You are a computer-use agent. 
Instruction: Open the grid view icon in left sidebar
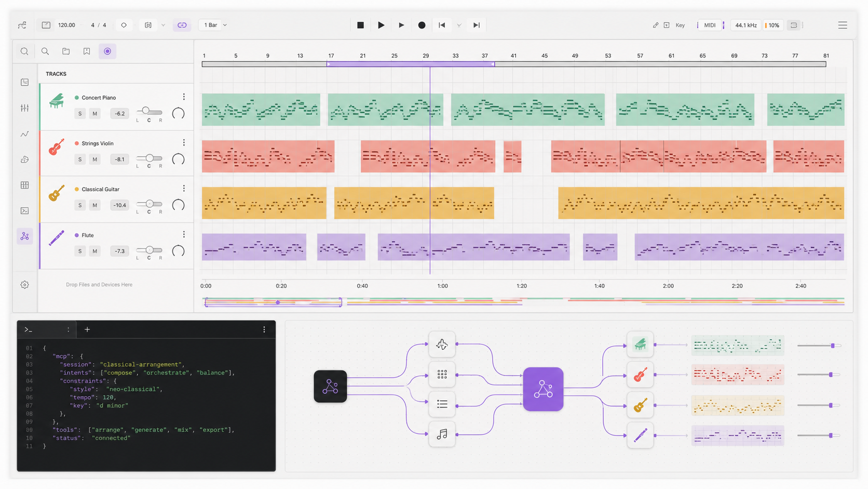24,185
